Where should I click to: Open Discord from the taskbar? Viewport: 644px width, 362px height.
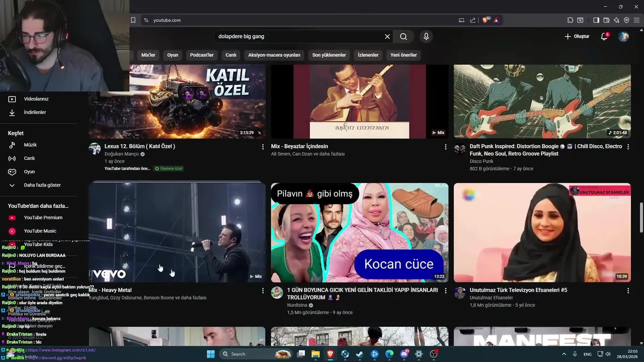tap(404, 354)
